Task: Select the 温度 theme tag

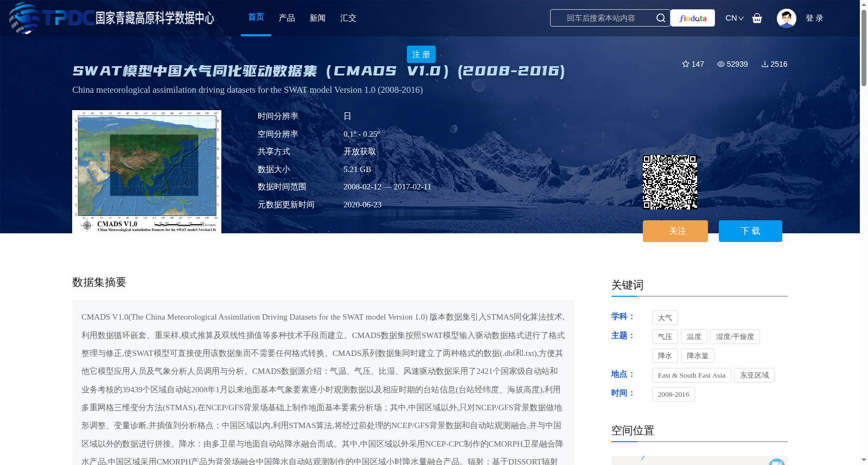Action: pyautogui.click(x=694, y=337)
